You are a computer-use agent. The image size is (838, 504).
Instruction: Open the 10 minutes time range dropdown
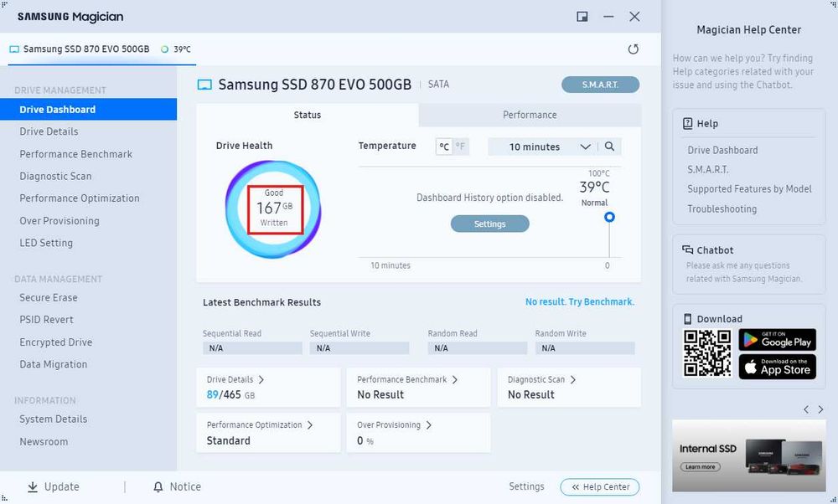point(543,147)
